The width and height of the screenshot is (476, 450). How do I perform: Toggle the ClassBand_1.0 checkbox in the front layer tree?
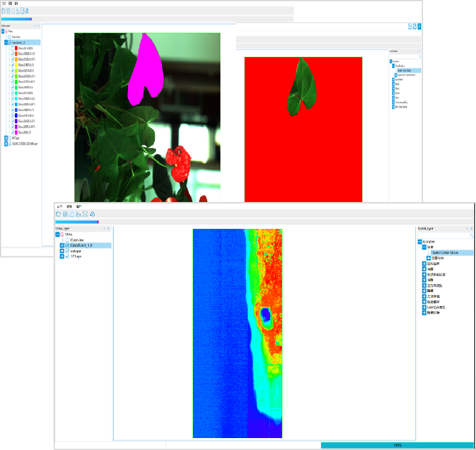click(67, 246)
